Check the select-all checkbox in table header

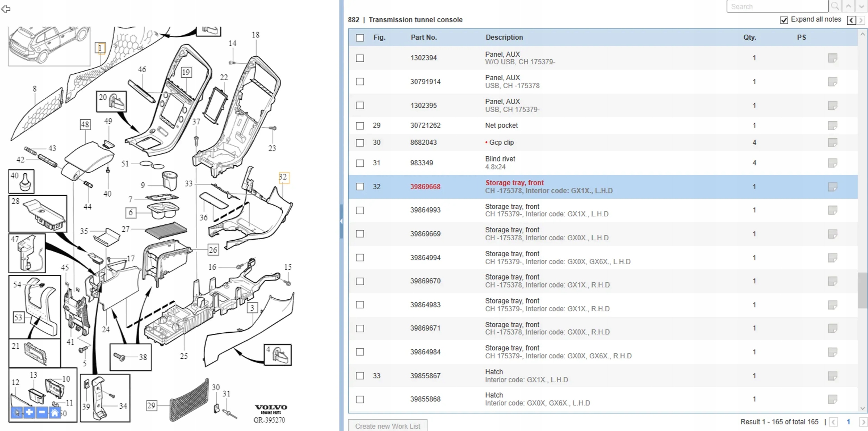(x=360, y=38)
